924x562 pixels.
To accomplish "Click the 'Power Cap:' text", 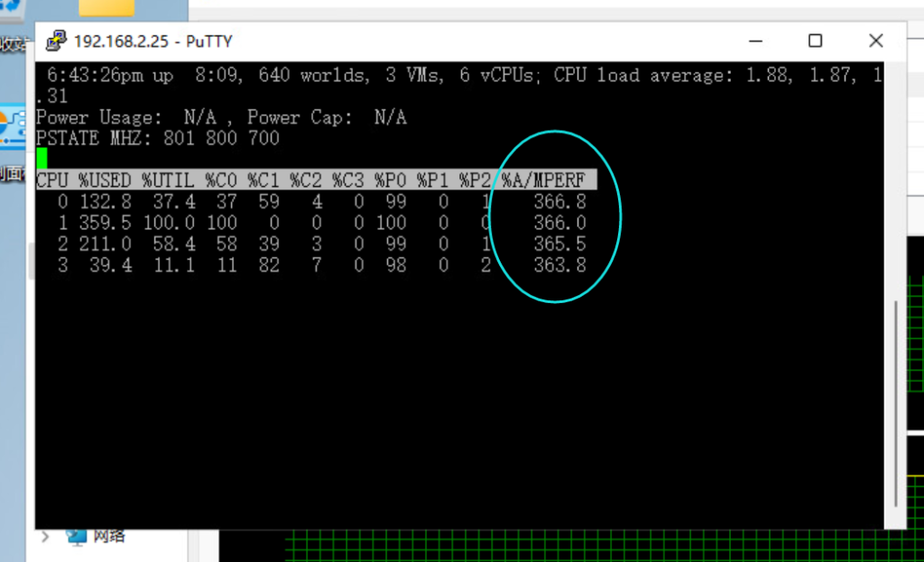I will (x=300, y=118).
